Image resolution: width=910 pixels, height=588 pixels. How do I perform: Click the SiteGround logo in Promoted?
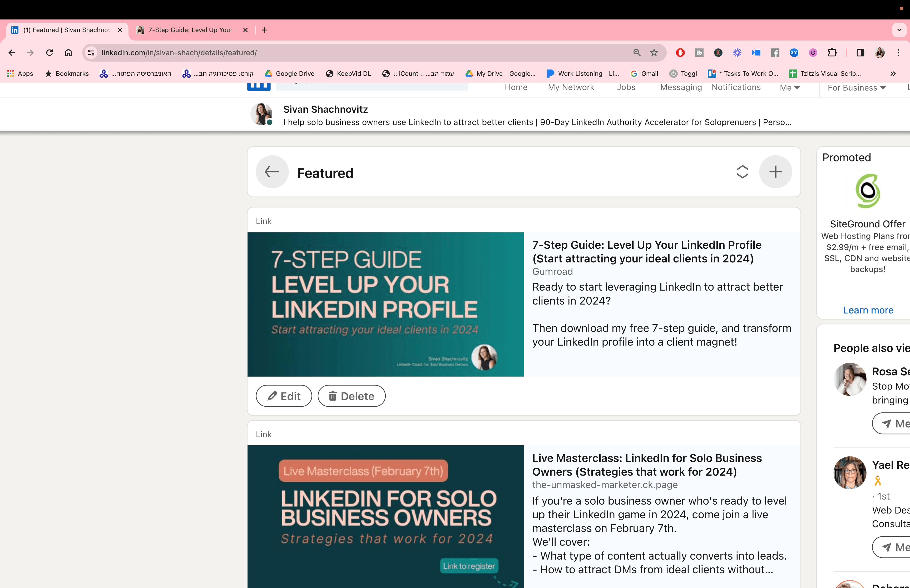coord(868,191)
